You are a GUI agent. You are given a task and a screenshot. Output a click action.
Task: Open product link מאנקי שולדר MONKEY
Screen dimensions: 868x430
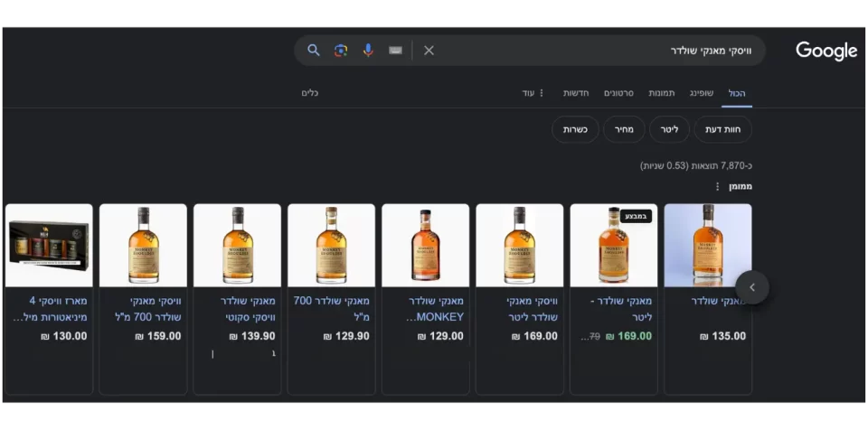pos(435,309)
